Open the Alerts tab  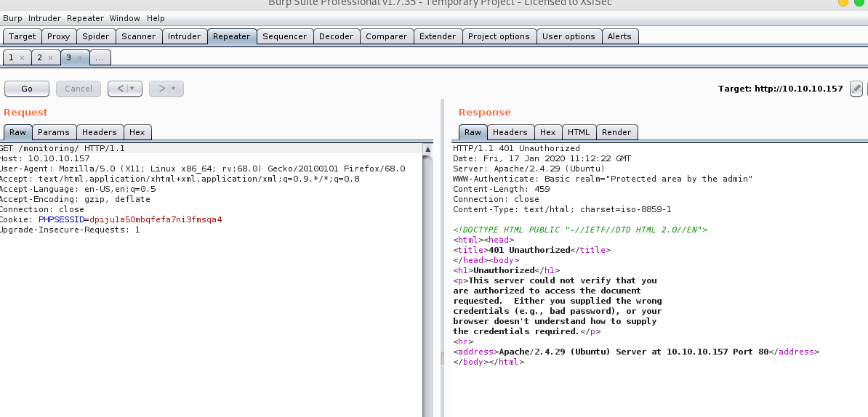[619, 36]
